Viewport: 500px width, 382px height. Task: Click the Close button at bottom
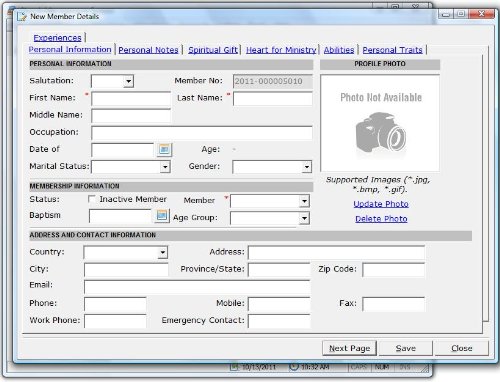coord(462,348)
